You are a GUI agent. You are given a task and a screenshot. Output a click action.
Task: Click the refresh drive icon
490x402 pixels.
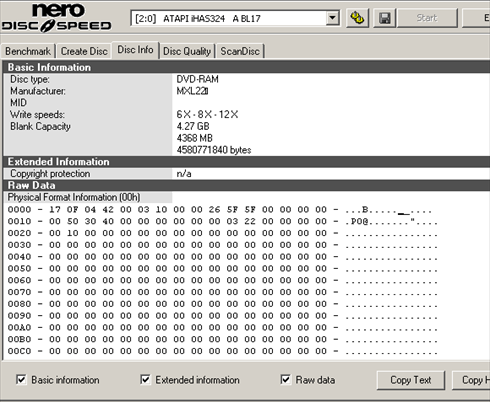[357, 18]
